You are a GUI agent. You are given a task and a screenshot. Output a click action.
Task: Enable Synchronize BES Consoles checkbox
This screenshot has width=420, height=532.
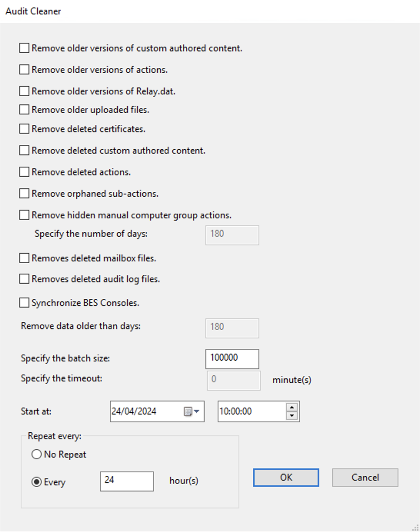[24, 303]
